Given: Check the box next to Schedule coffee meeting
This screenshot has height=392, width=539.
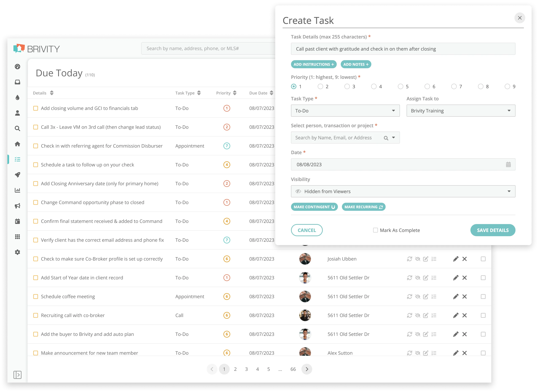Looking at the screenshot, I should [x=36, y=296].
